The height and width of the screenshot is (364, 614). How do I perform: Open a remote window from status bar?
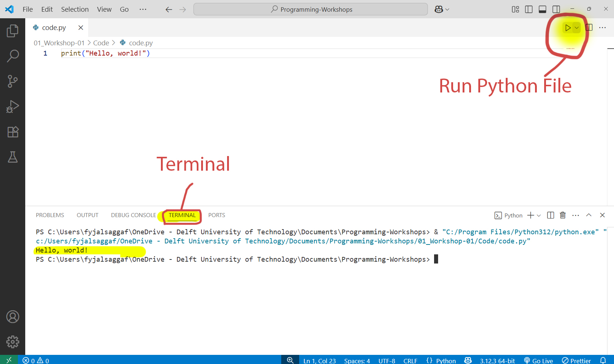(x=9, y=360)
